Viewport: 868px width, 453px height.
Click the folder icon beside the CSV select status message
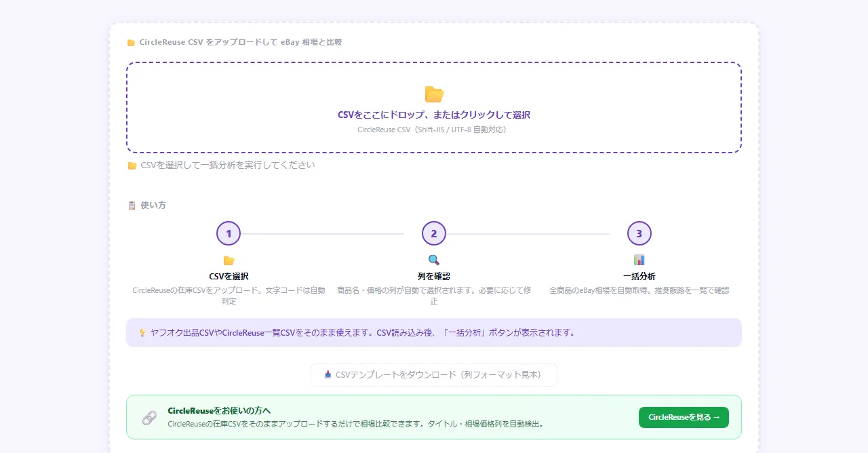(x=132, y=165)
